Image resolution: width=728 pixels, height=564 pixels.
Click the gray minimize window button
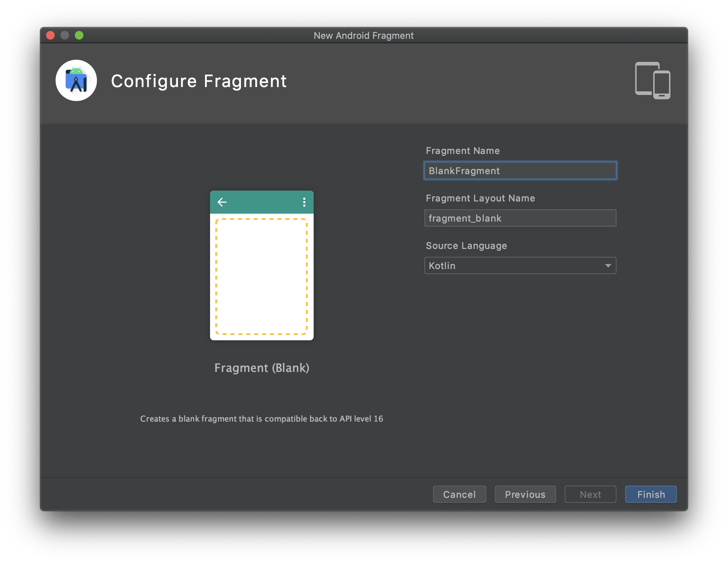[x=65, y=35]
